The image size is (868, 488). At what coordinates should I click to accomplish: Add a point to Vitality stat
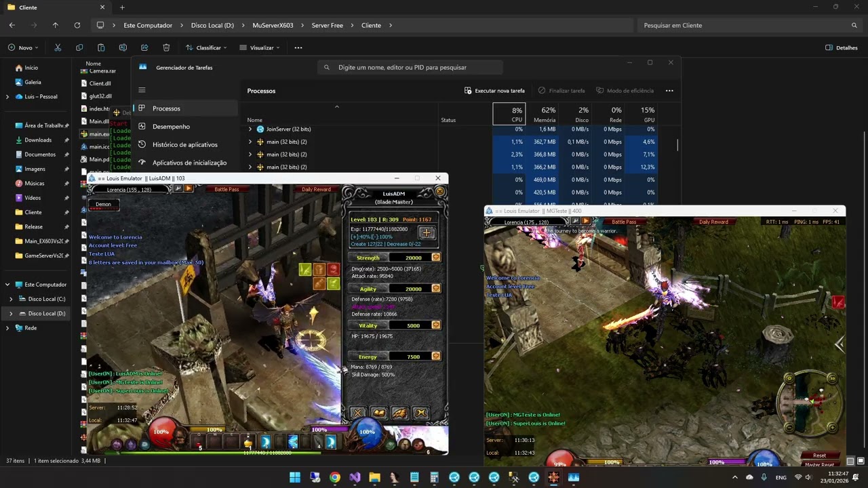tap(435, 325)
